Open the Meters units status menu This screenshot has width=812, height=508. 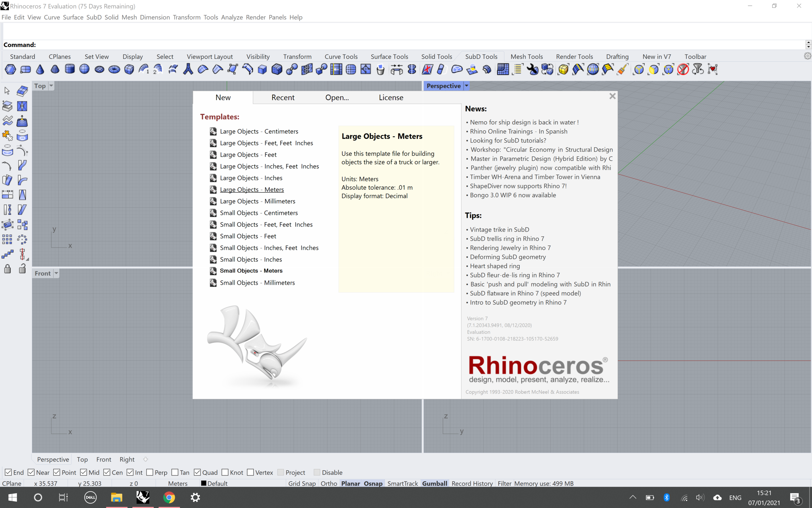[178, 483]
